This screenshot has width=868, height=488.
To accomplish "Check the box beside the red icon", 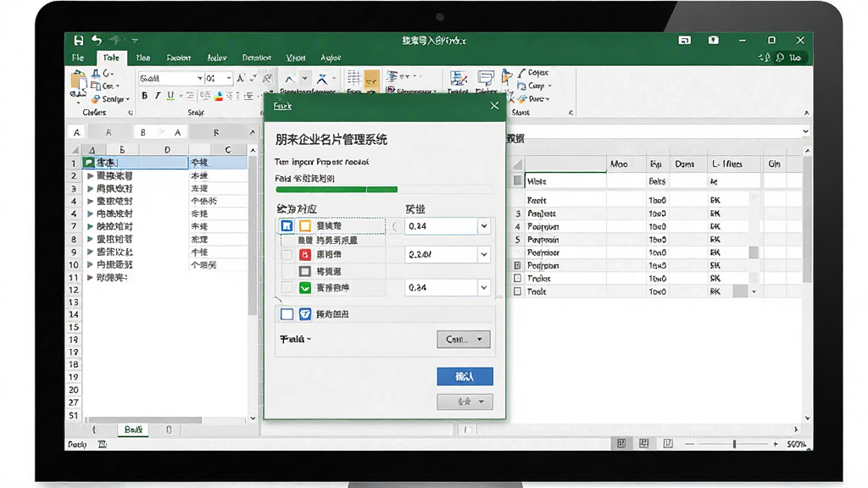I will point(287,254).
